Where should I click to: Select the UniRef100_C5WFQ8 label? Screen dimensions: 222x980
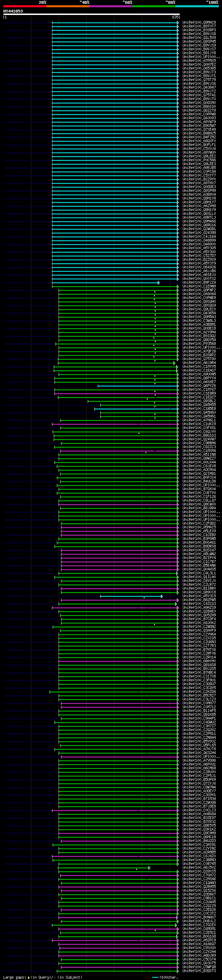199,967
